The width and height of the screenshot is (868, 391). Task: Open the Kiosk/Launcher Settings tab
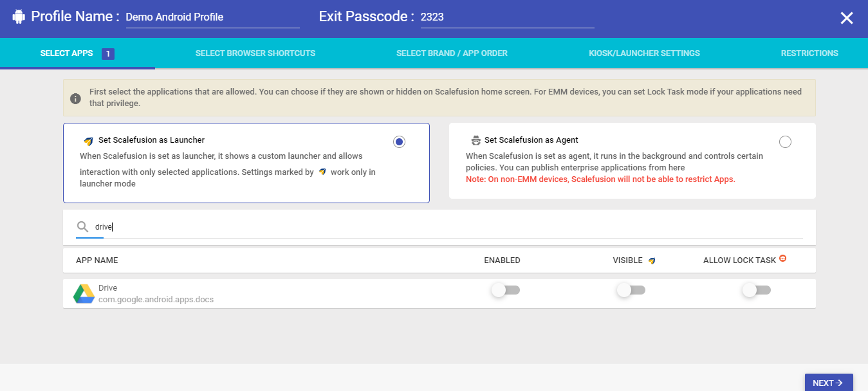(644, 53)
